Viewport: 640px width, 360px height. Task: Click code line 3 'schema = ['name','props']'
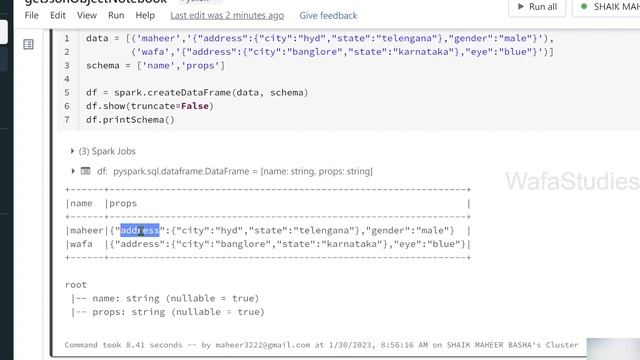(155, 65)
